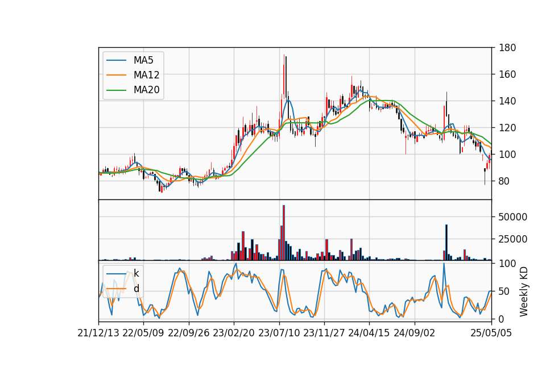Click the MA20 legend label

tap(146, 90)
